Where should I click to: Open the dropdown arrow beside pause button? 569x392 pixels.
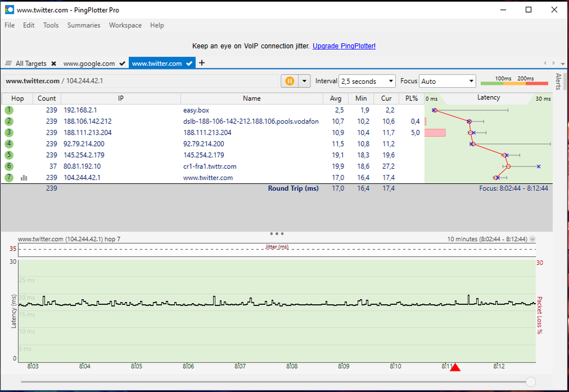(x=305, y=81)
